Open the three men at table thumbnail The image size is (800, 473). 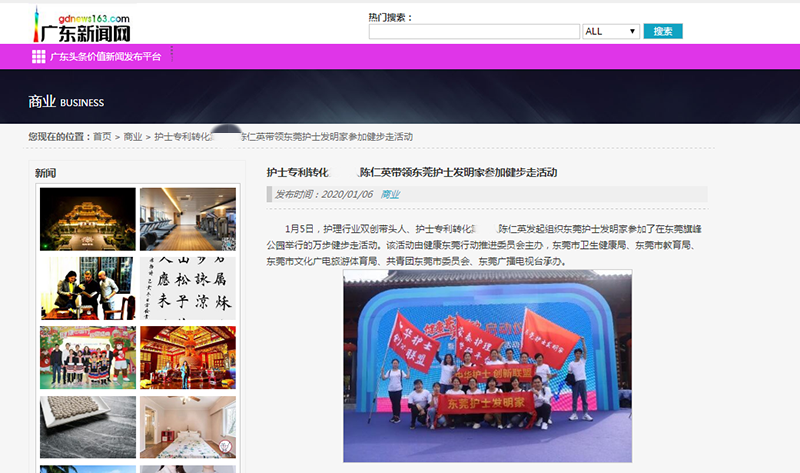coord(87,288)
